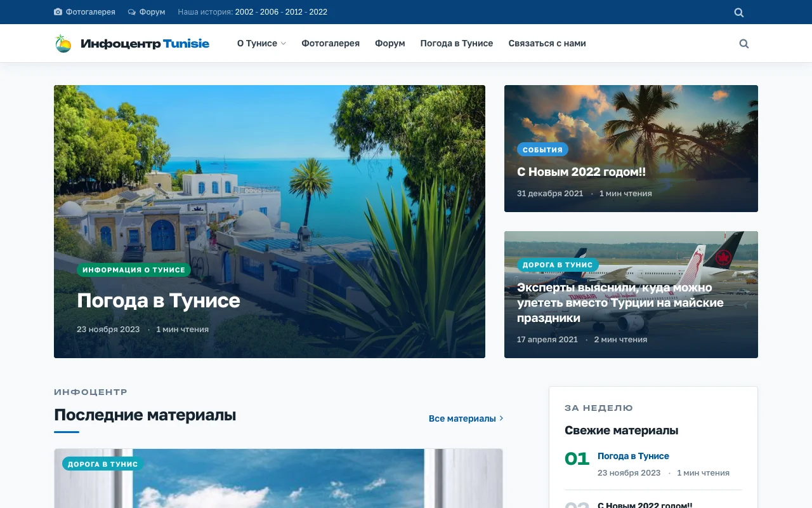Open the featured Погода в Тунисе article headline

159,300
